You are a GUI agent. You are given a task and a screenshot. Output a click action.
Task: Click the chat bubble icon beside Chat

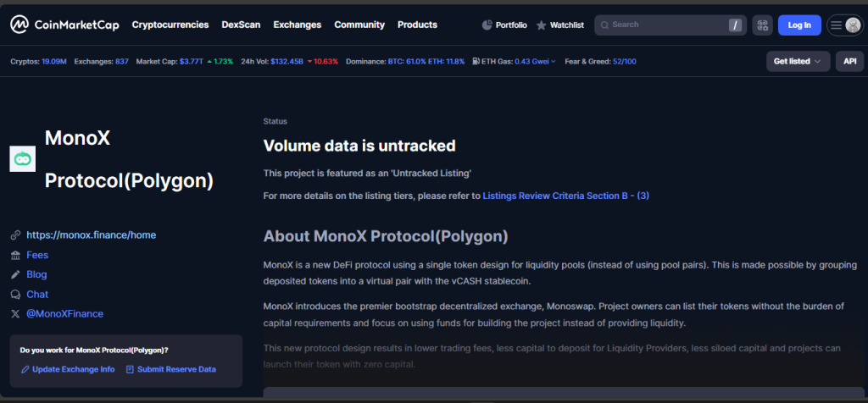(15, 295)
